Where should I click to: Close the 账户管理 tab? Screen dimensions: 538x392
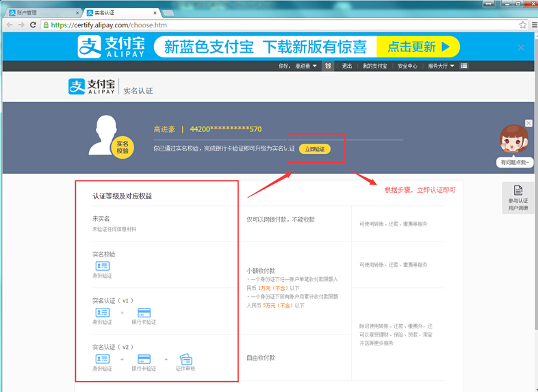(x=77, y=13)
